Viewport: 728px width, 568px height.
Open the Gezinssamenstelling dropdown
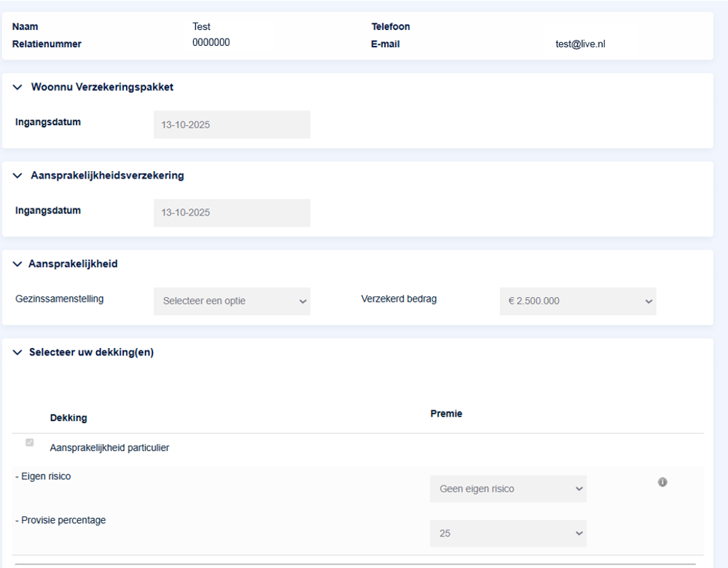[x=232, y=301]
